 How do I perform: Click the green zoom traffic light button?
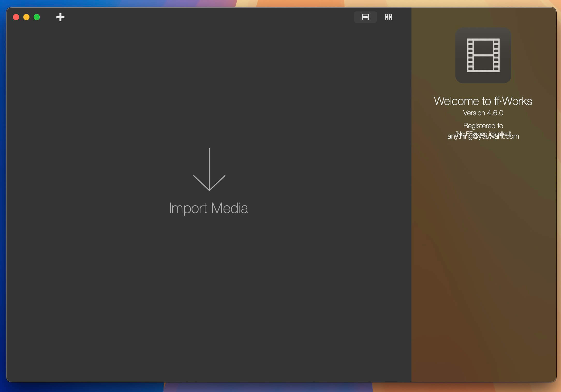pyautogui.click(x=37, y=17)
